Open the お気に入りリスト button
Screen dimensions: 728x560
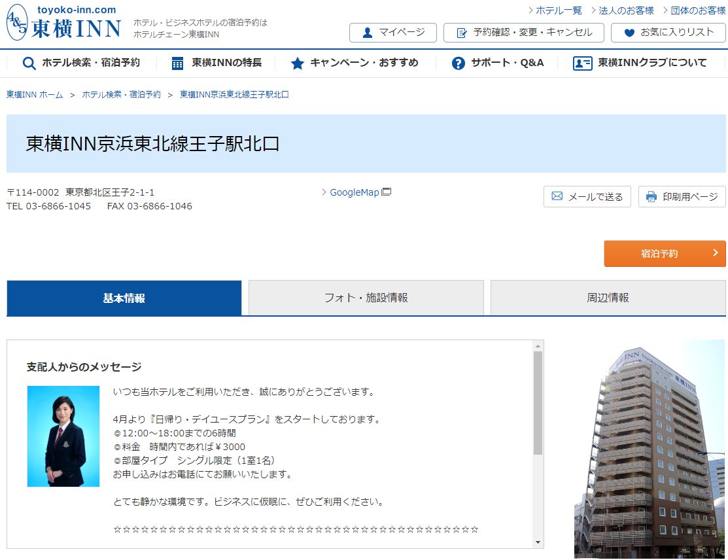668,33
